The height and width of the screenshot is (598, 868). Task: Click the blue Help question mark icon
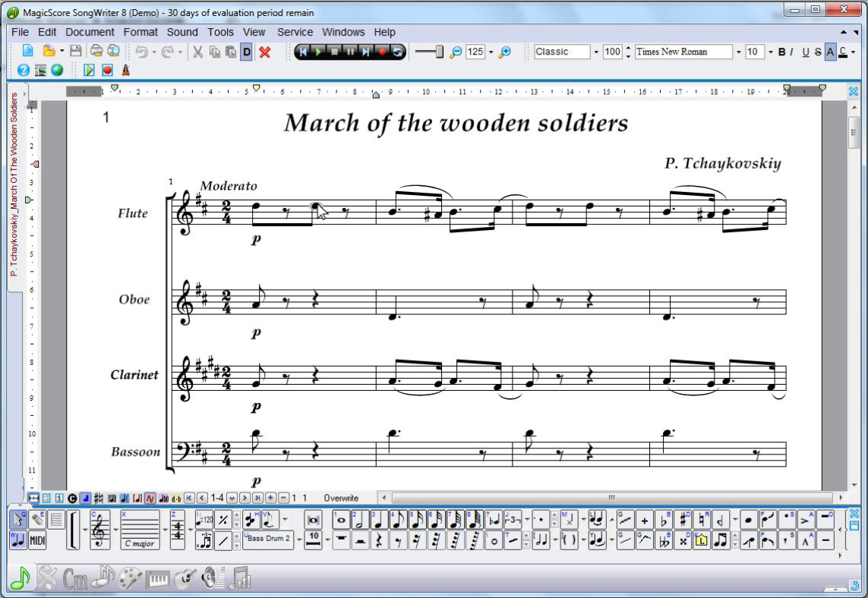[23, 71]
